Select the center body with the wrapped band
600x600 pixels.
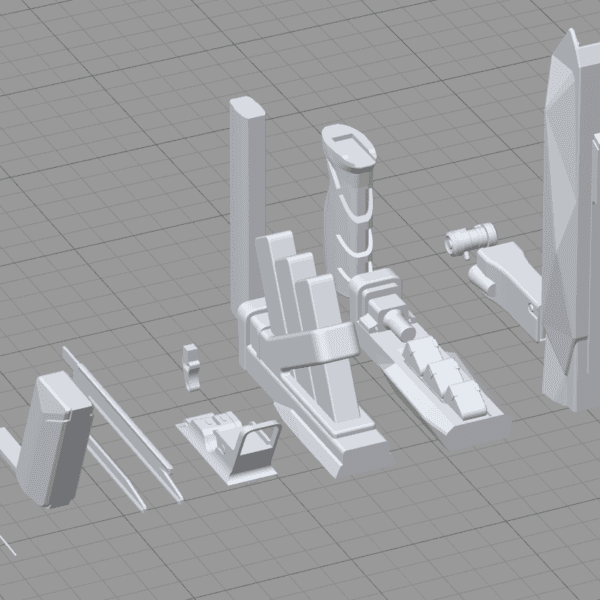314,356
